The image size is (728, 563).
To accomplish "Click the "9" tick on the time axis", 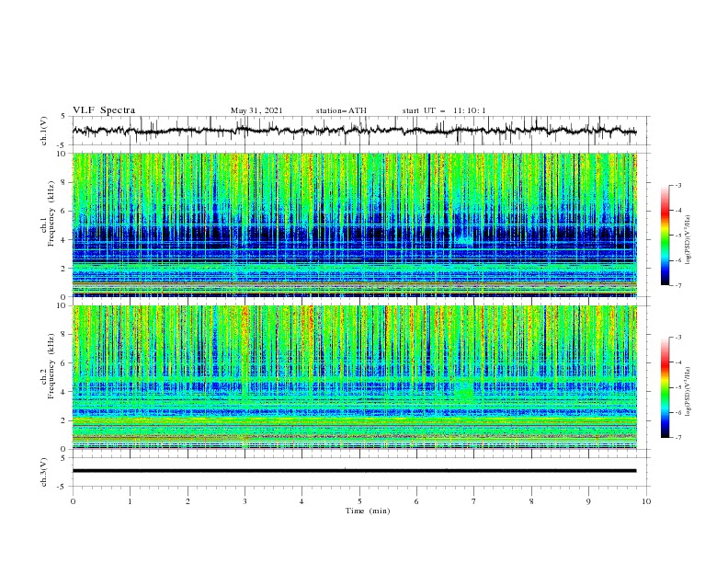I will (x=588, y=501).
